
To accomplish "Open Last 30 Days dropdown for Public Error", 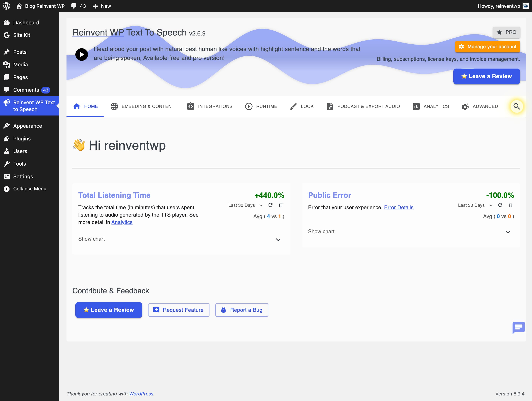I will (x=475, y=205).
